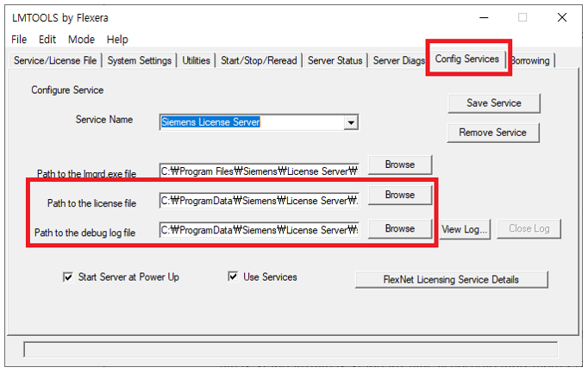588x373 pixels.
Task: Open the Help menu
Action: click(x=117, y=40)
